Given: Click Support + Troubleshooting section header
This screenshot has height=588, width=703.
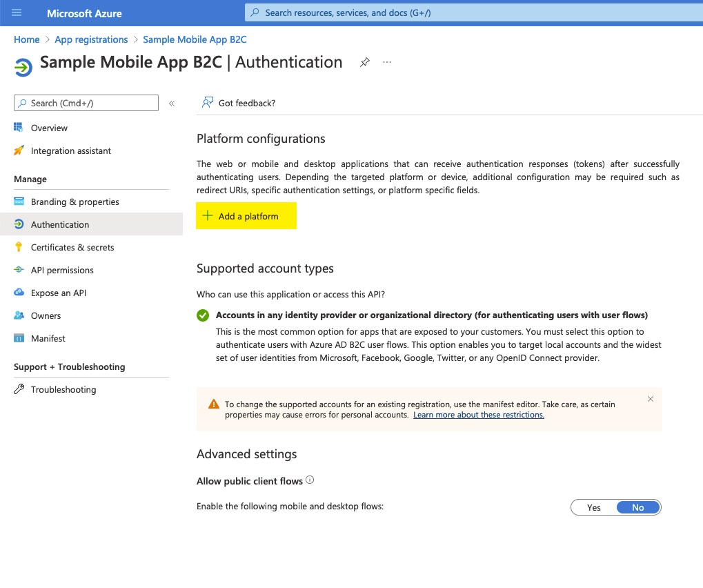Looking at the screenshot, I should pyautogui.click(x=70, y=367).
